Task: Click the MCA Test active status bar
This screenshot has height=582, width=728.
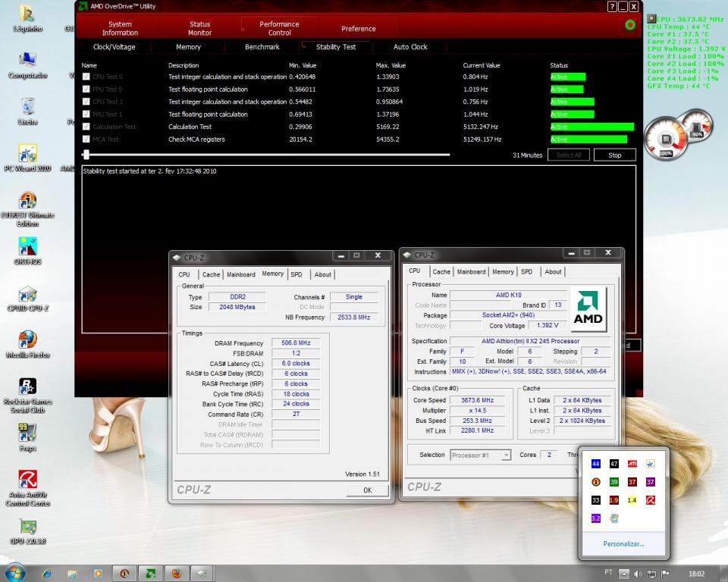Action: (x=588, y=139)
